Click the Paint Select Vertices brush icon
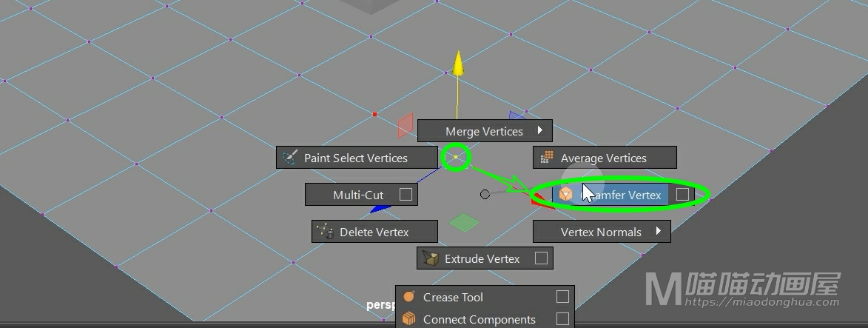The image size is (868, 328). point(289,158)
